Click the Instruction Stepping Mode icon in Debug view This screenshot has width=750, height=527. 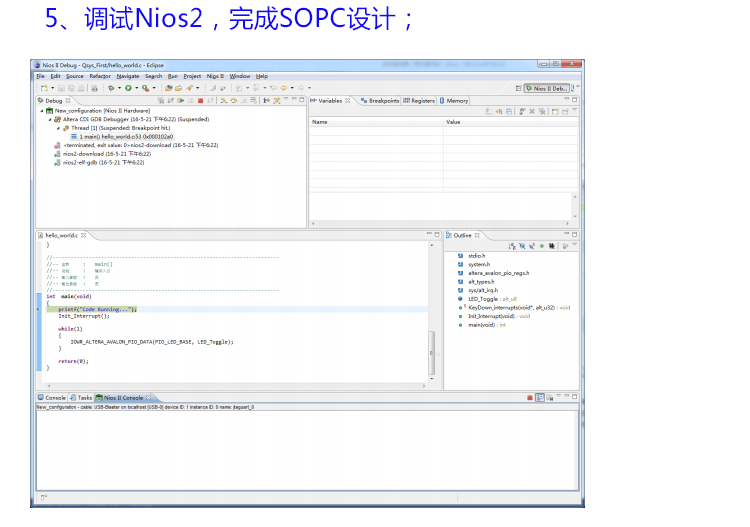[266, 100]
